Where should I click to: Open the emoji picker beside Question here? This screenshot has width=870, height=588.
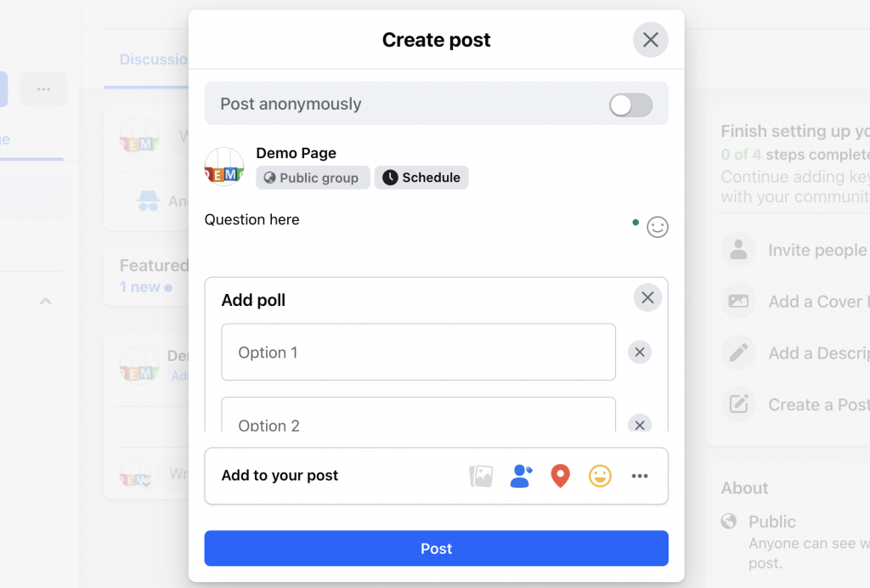point(658,227)
